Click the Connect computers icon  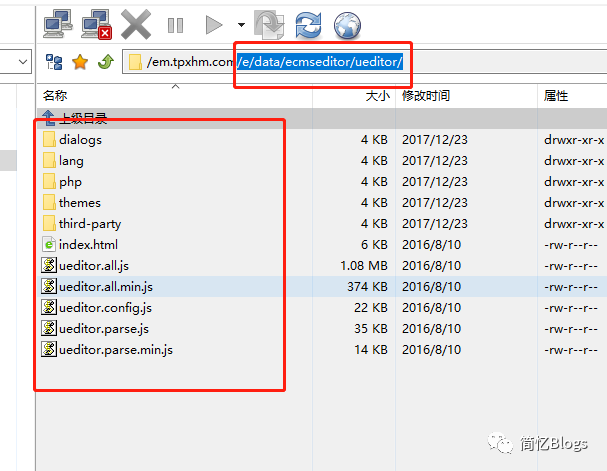[60, 22]
